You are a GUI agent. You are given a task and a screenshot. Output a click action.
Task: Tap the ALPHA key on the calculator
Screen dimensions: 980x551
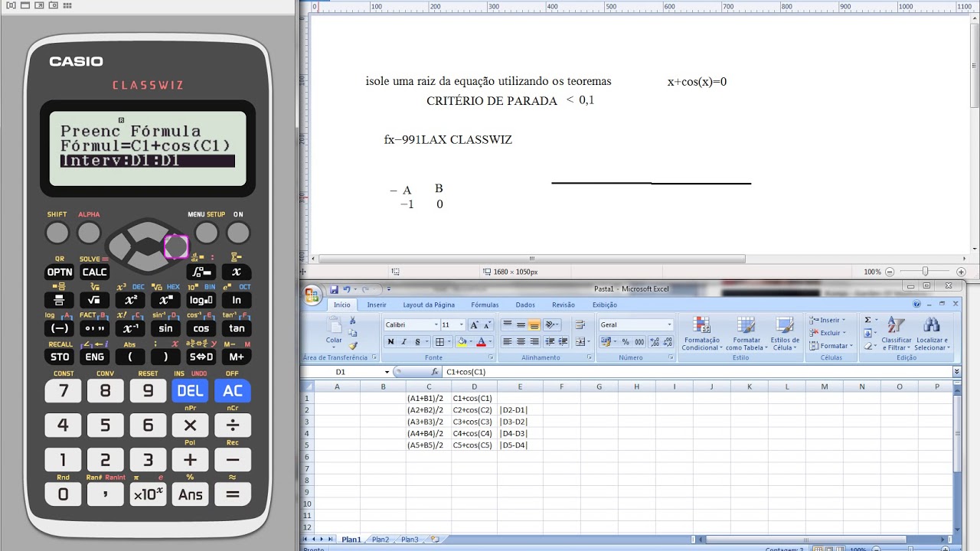(x=89, y=233)
